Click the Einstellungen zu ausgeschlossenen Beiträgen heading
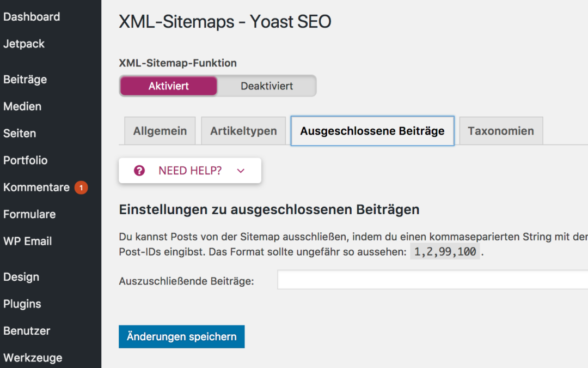588x368 pixels. click(x=269, y=209)
